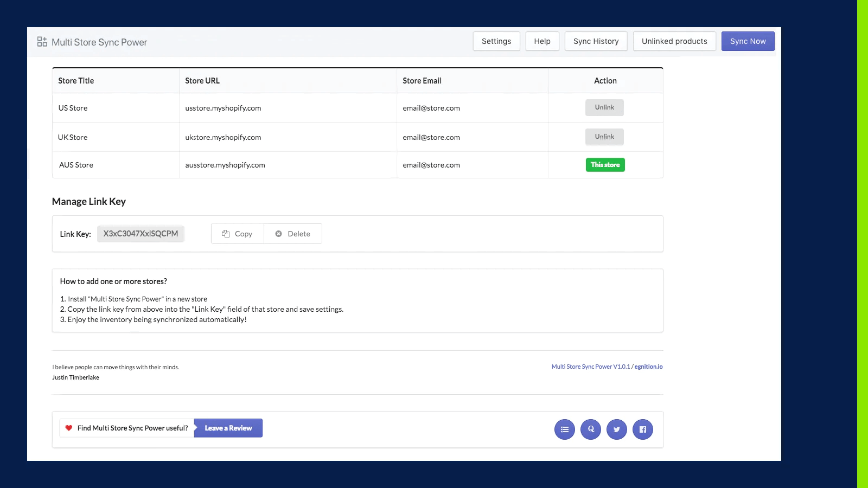Open the Help page

tap(542, 41)
